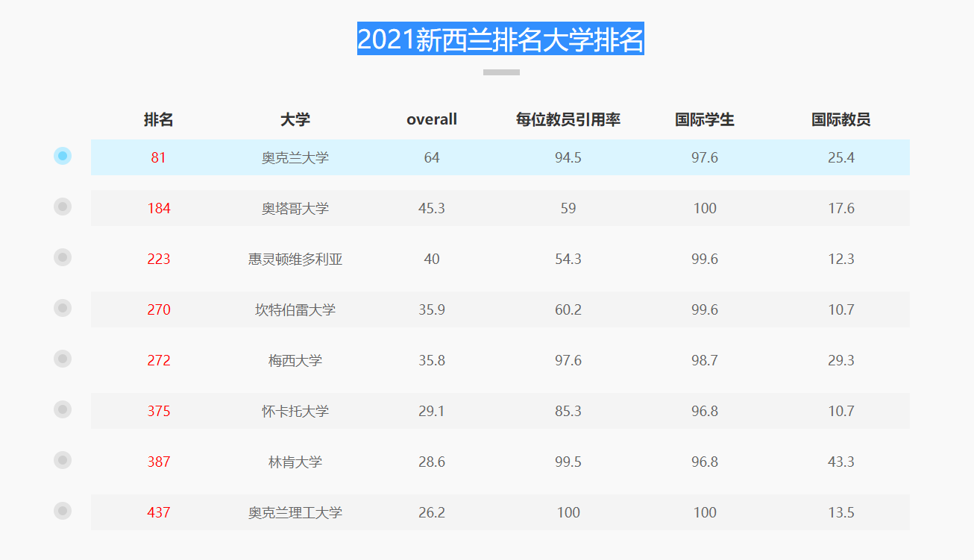This screenshot has width=974, height=560.
Task: Click overall score 64
Action: pyautogui.click(x=432, y=157)
